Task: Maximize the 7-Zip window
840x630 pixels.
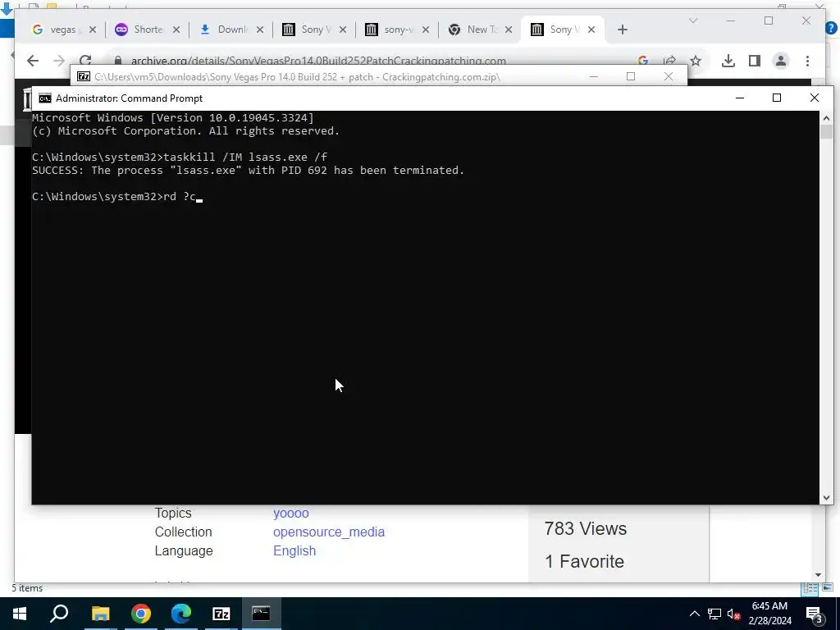Action: [x=631, y=76]
